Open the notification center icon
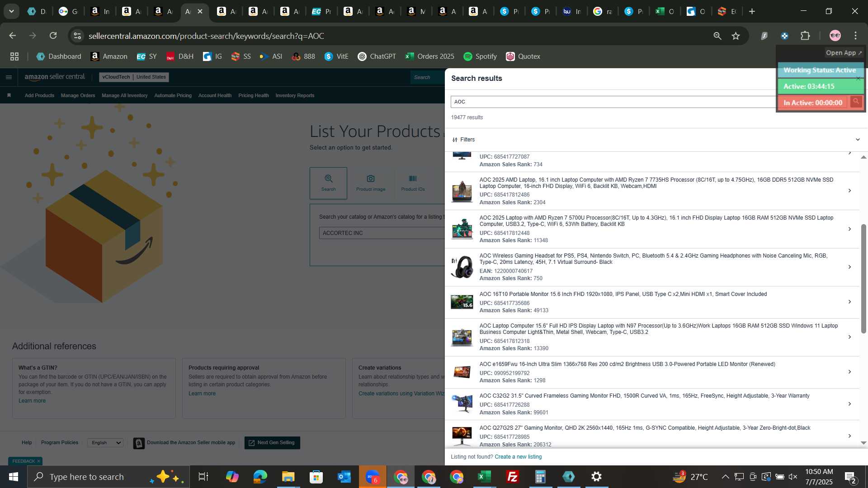 pos(850,477)
